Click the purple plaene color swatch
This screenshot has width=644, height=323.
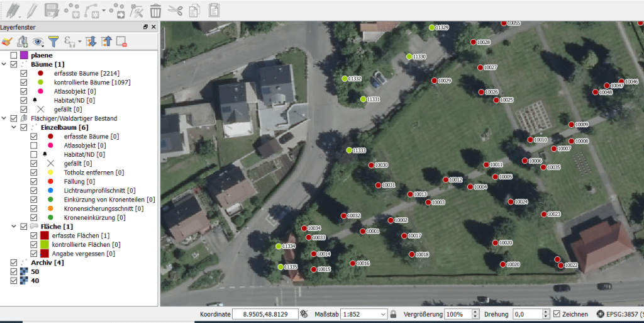tap(25, 55)
